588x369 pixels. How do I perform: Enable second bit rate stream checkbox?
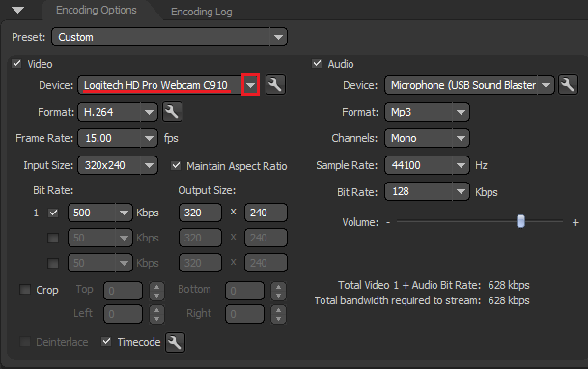53,239
